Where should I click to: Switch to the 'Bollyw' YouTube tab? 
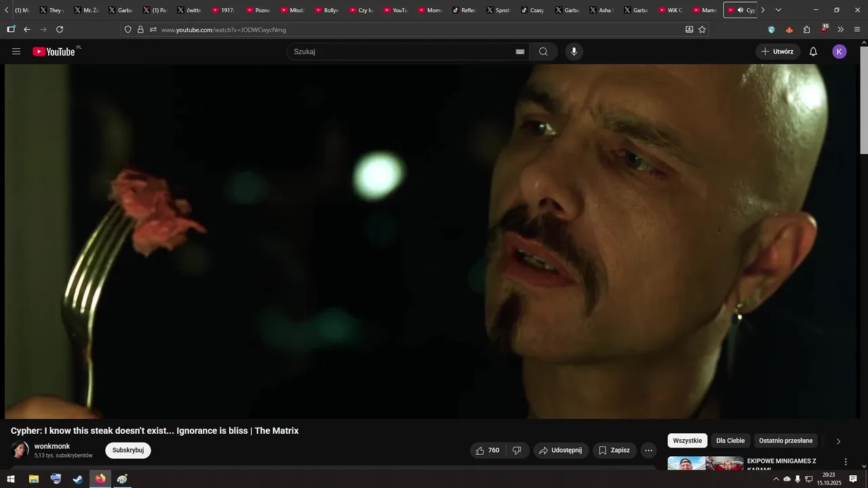point(326,10)
